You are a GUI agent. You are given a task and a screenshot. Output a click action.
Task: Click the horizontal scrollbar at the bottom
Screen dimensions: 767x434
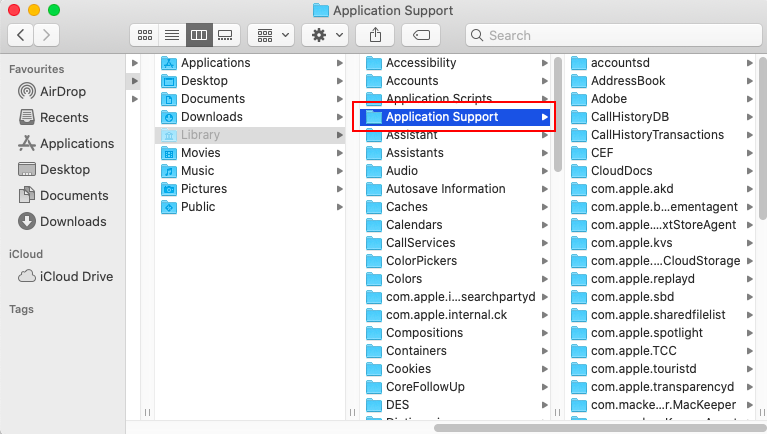click(x=600, y=428)
